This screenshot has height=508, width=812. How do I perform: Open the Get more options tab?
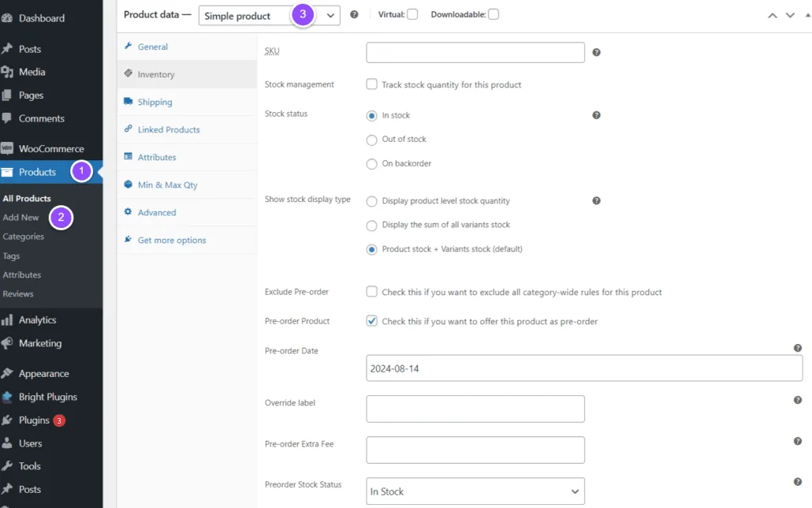pos(187,240)
